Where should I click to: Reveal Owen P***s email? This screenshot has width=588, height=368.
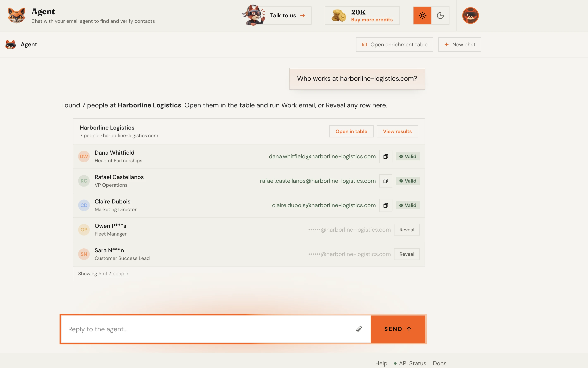tap(407, 230)
